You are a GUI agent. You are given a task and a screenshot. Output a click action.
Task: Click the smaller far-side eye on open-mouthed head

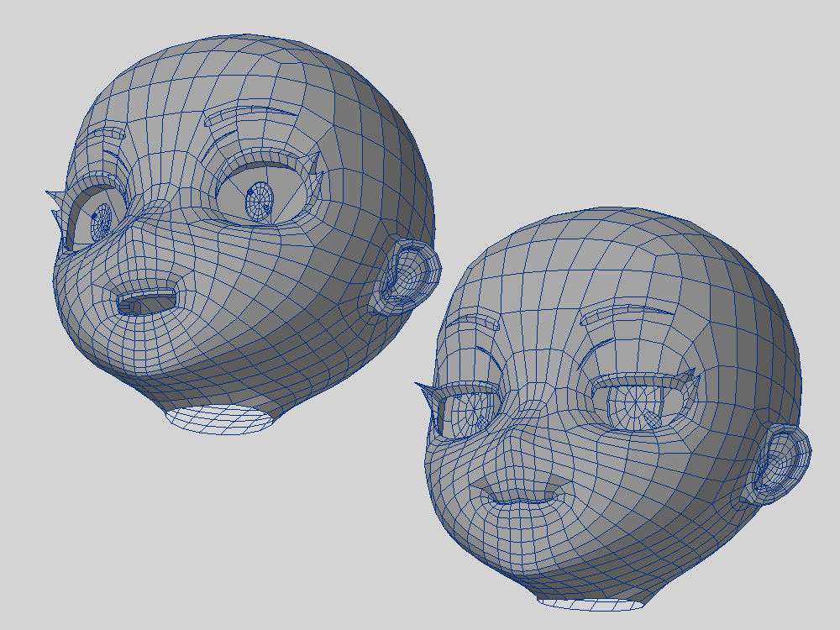[x=99, y=221]
